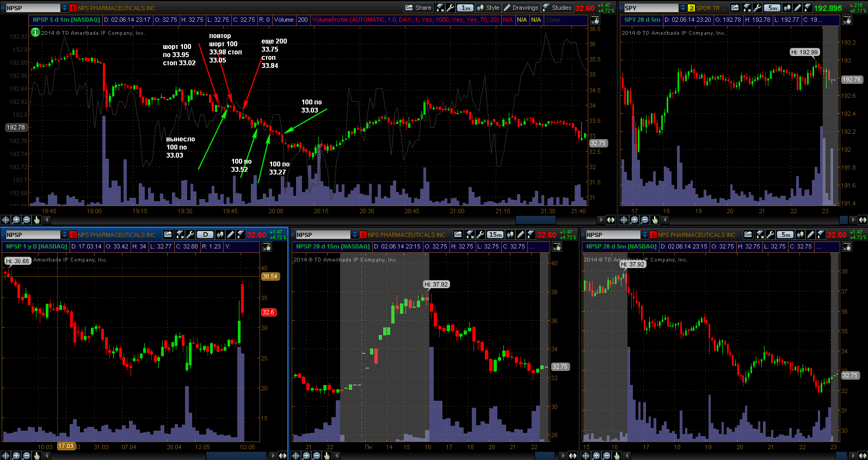The image size is (868, 460).
Task: Toggle hand info icon on daily NPSP chart
Action: pos(267,247)
